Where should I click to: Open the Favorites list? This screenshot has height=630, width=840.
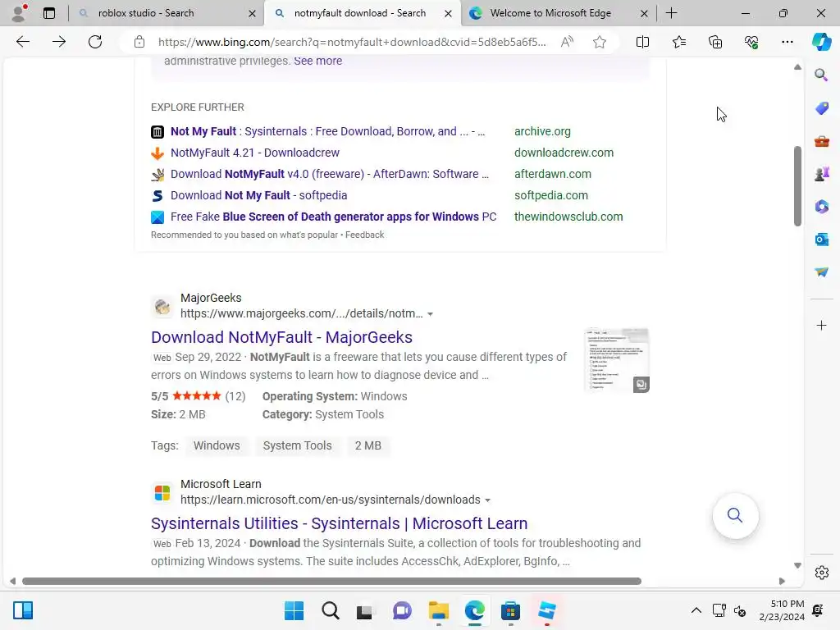point(678,42)
